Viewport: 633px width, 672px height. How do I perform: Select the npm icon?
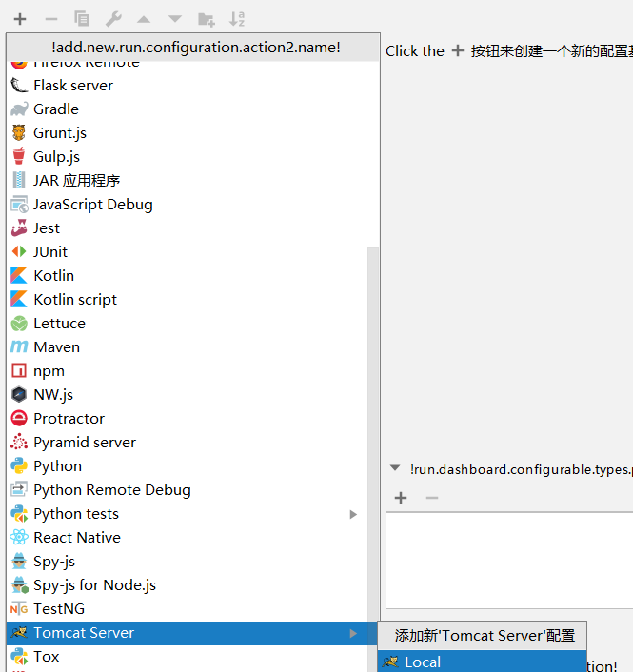[19, 370]
